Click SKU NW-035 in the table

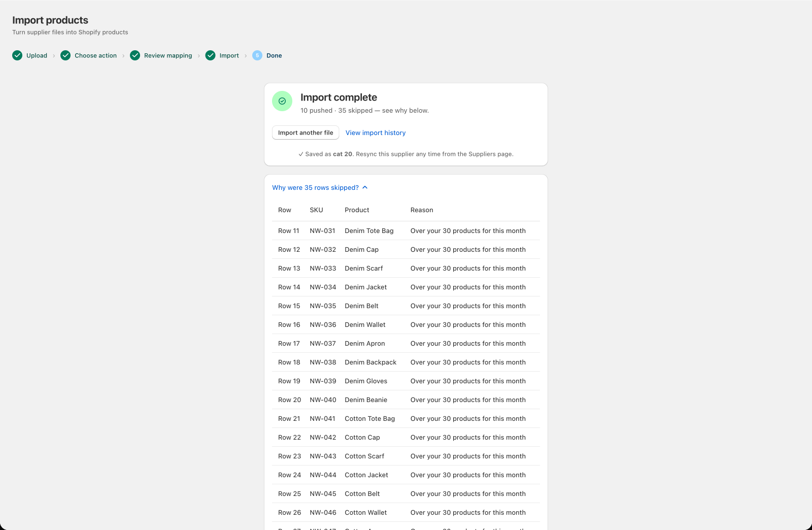click(x=323, y=306)
